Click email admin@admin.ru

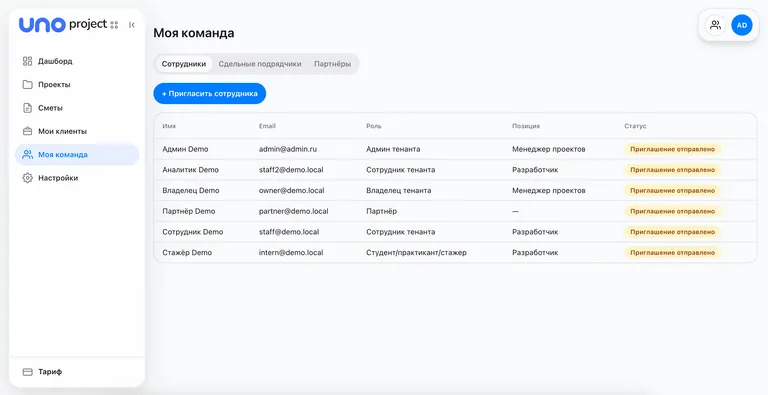[x=288, y=149]
